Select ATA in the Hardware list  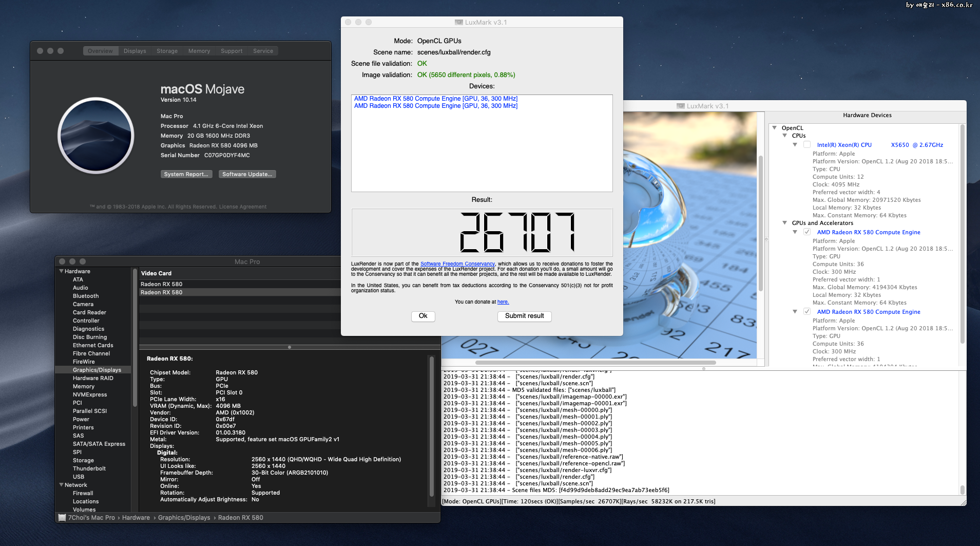coord(78,279)
